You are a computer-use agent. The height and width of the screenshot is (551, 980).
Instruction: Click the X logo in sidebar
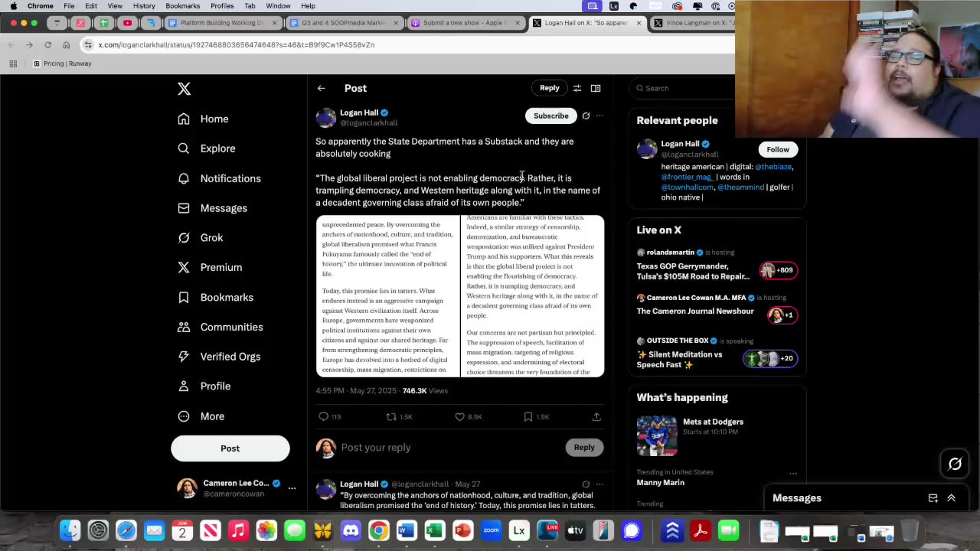[x=184, y=89]
